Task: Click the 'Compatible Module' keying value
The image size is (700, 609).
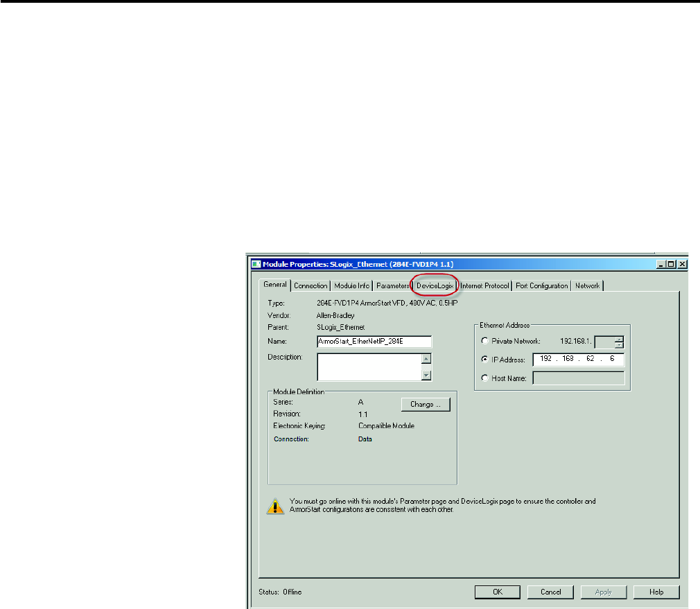Action: point(386,425)
